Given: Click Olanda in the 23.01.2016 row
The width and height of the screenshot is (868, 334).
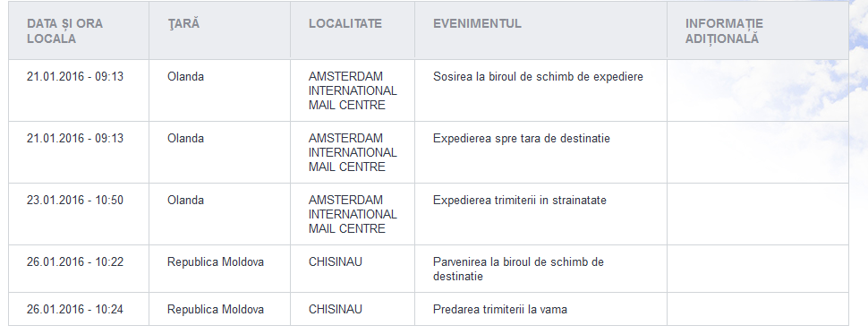Looking at the screenshot, I should 185,200.
